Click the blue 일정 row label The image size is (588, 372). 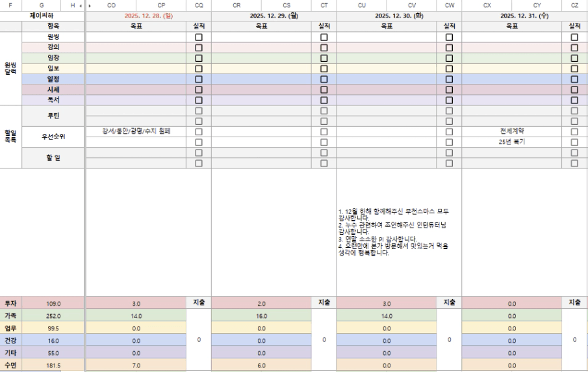53,79
